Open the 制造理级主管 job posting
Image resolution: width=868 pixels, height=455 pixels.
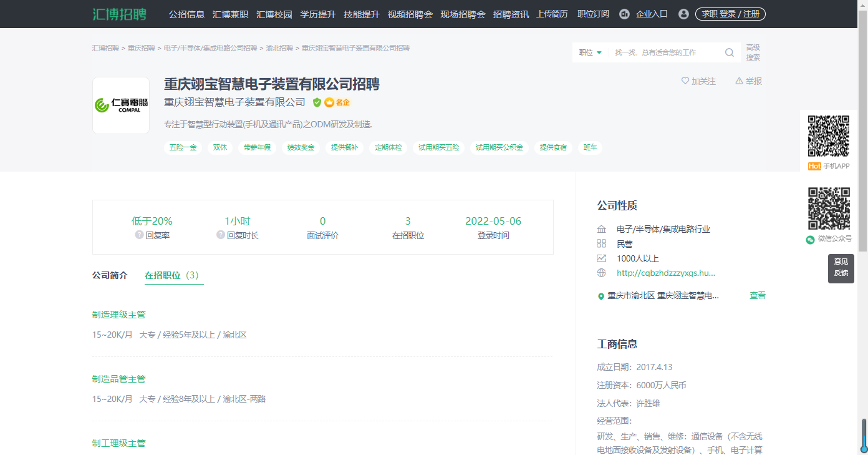click(x=119, y=315)
